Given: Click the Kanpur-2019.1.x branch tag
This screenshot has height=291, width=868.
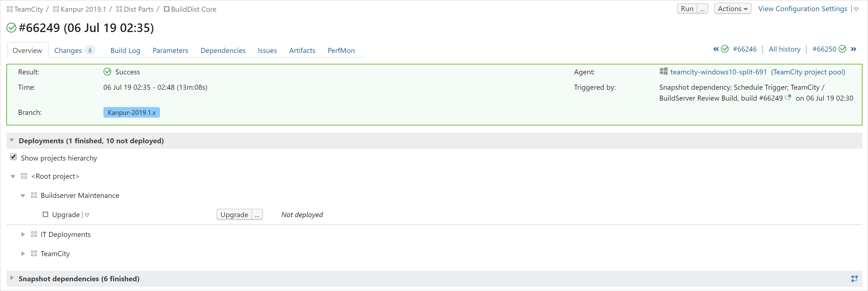Looking at the screenshot, I should (132, 112).
